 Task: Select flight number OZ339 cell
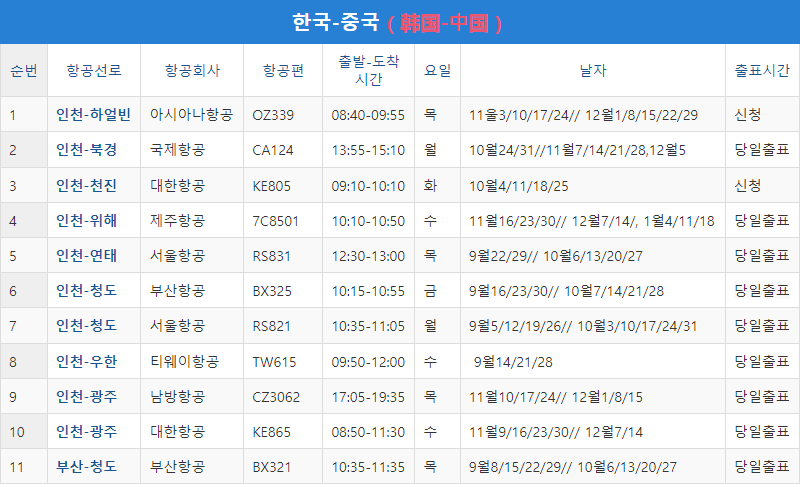[x=273, y=115]
